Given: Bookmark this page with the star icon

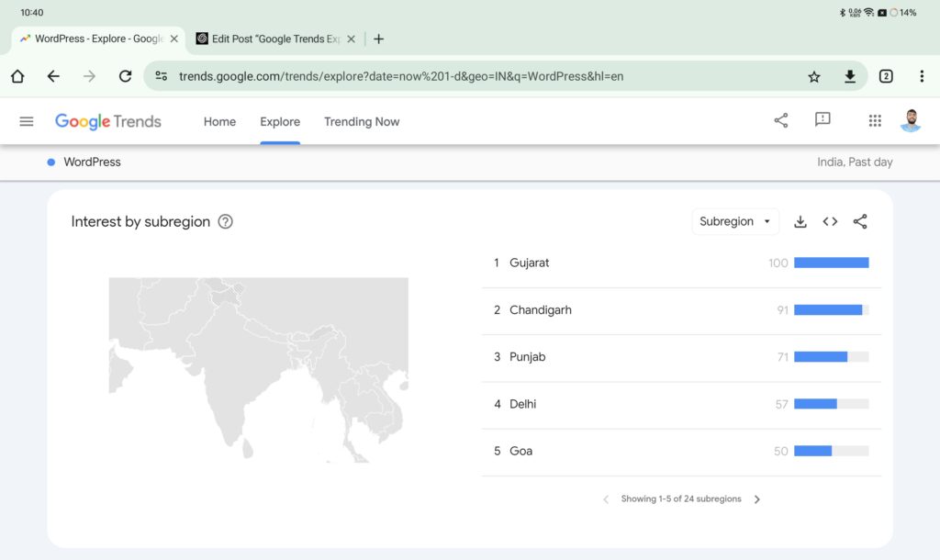Looking at the screenshot, I should tap(814, 76).
